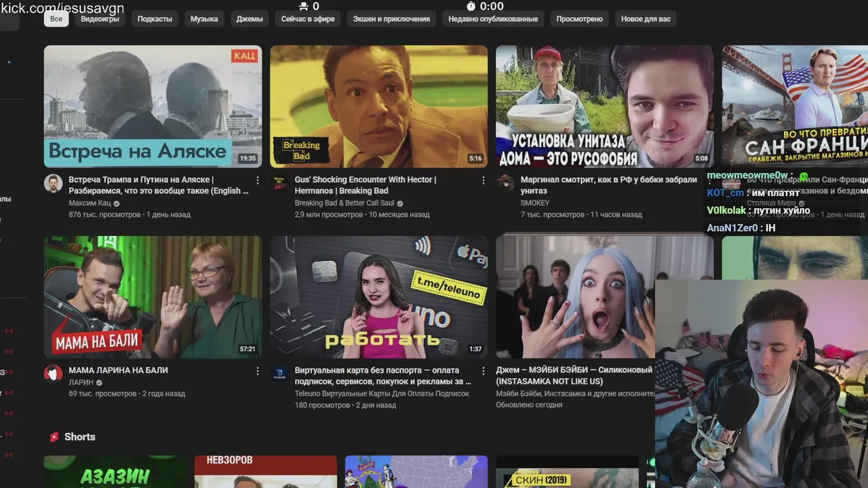Click the '57:21' duration badge

click(248, 349)
